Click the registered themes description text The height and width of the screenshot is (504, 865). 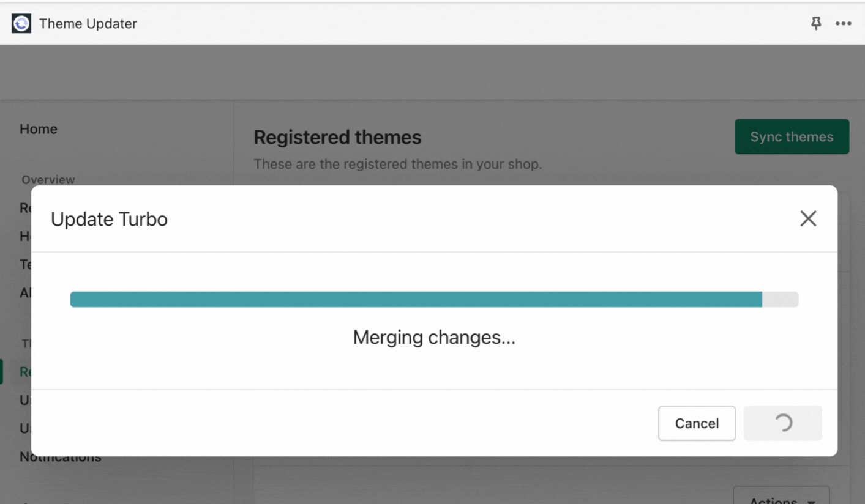(x=398, y=165)
